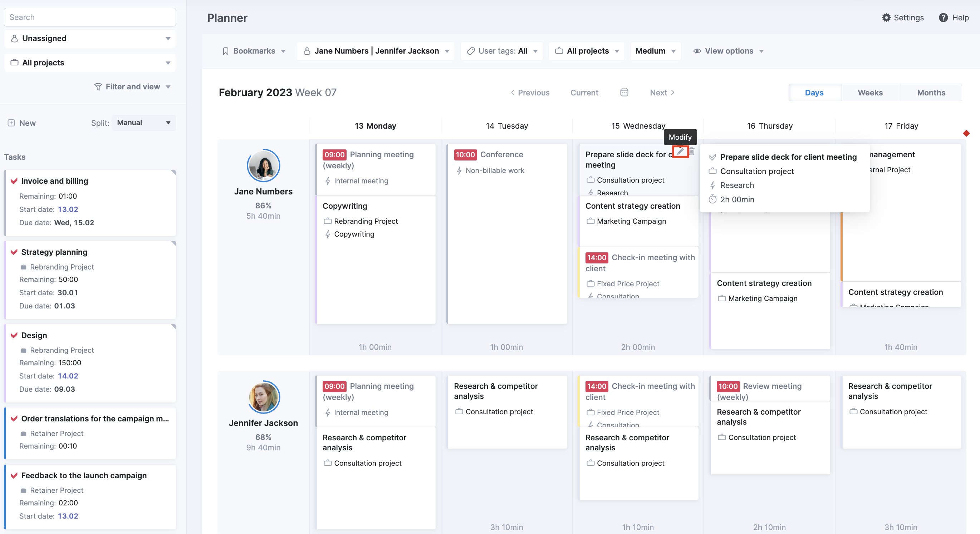This screenshot has height=534, width=980.
Task: Click the red diamond marker near Friday
Action: click(966, 133)
